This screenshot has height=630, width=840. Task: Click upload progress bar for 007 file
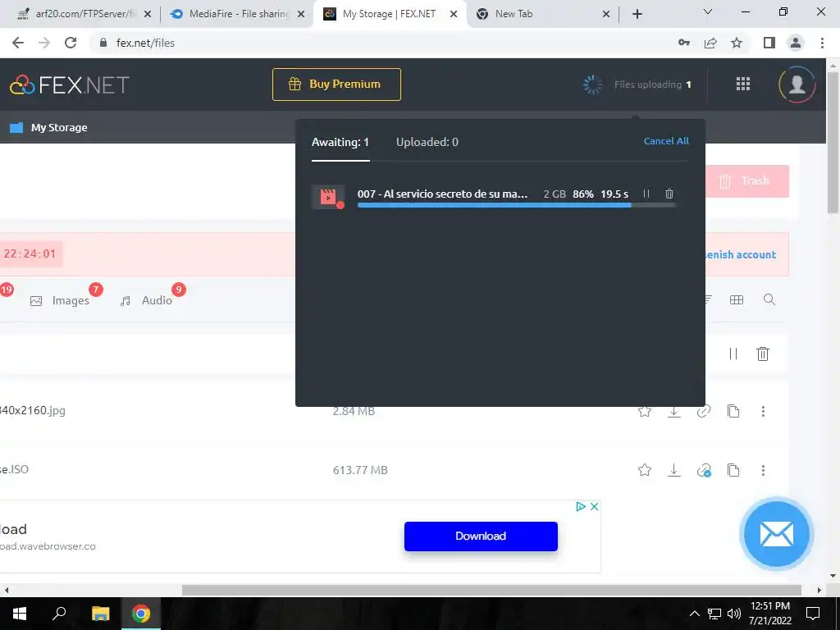[517, 205]
